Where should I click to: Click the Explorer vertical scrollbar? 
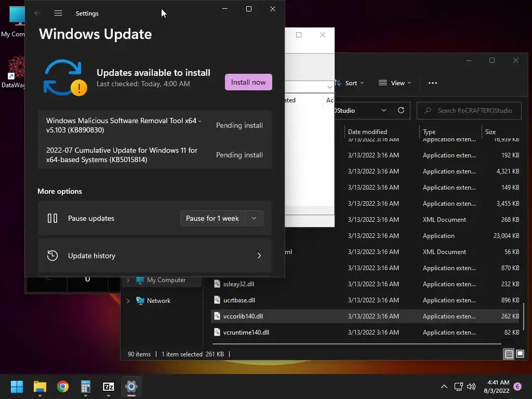click(x=525, y=316)
